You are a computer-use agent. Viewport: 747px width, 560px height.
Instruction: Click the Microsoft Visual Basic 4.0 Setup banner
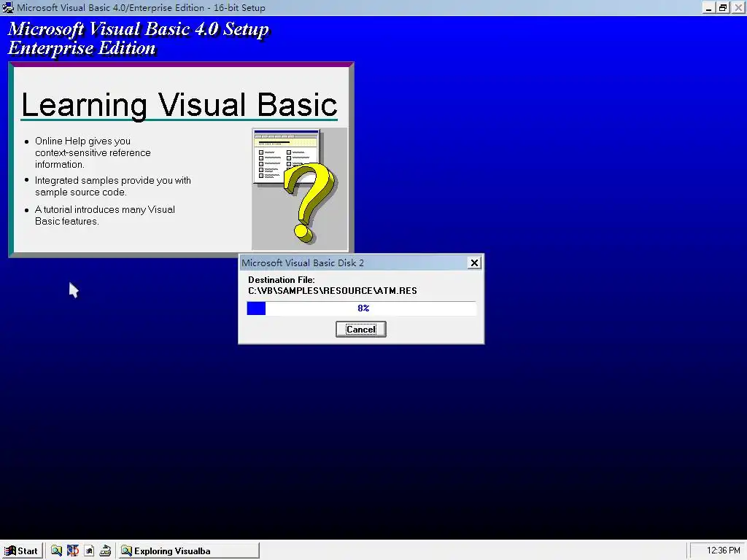click(x=139, y=29)
